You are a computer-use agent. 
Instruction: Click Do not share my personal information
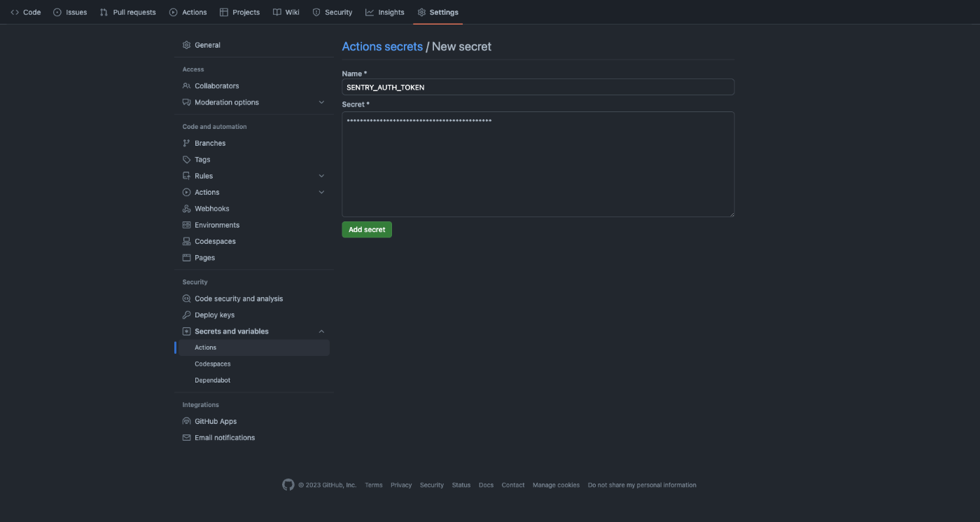click(x=642, y=485)
